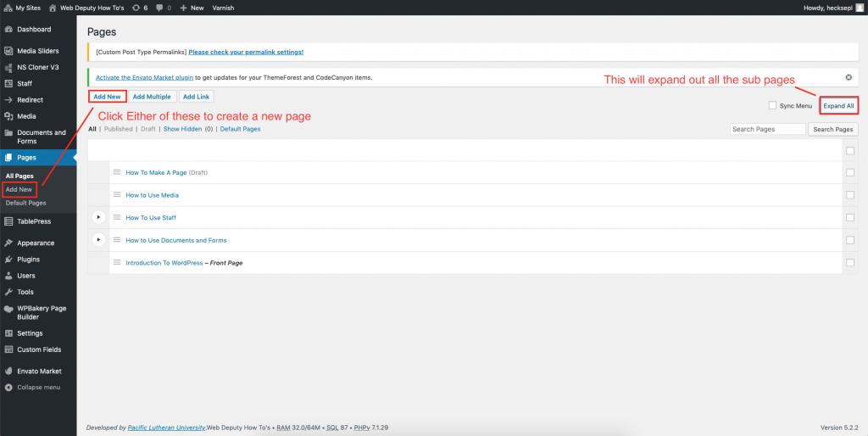Focus the Search Pages input field
868x436 pixels.
(x=768, y=129)
